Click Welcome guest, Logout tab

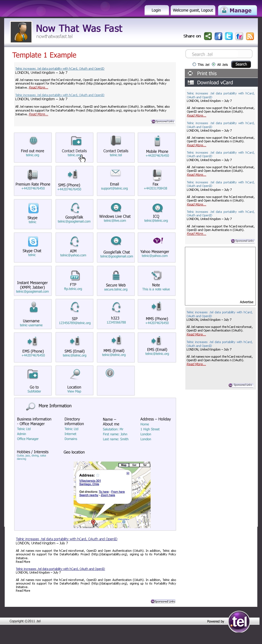pos(193,10)
